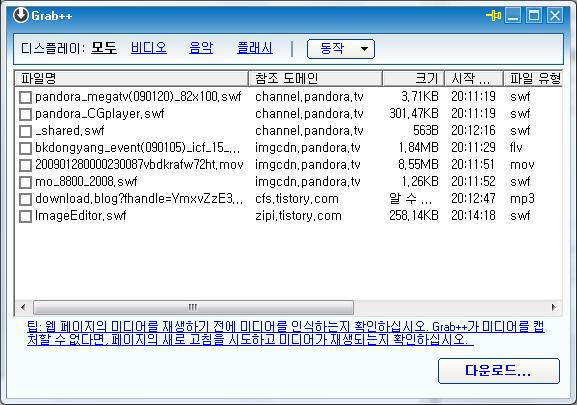577x405 pixels.
Task: Click the Grab++ download arrow logo icon
Action: (21, 15)
